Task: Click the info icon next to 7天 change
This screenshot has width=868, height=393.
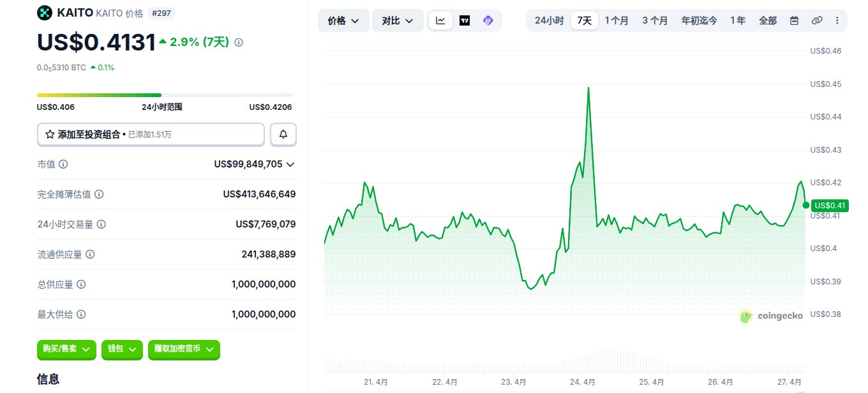Action: click(x=239, y=42)
